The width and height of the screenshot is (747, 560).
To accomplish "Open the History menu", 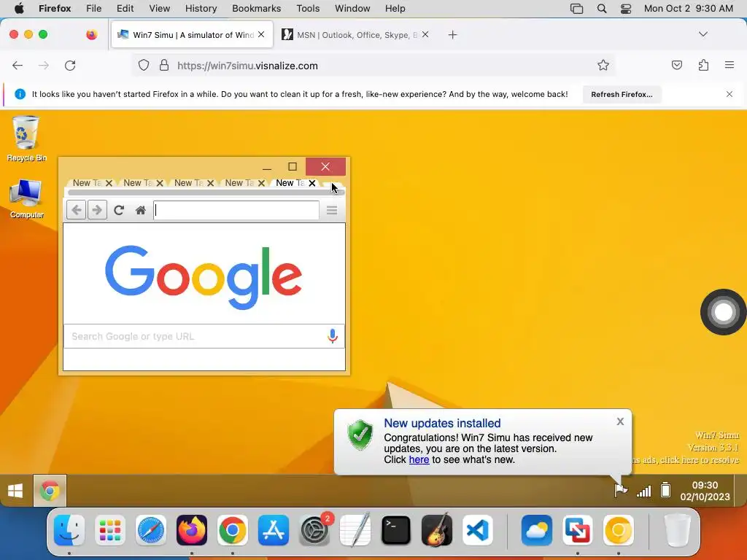I will [x=201, y=9].
